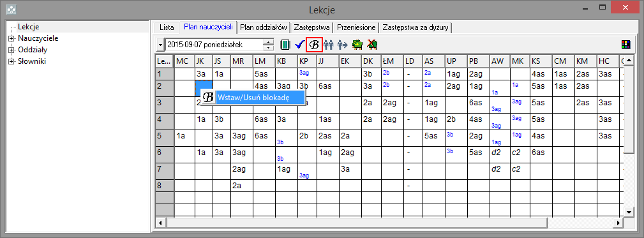The image size is (644, 238).
Task: Select Lekcje in the tree
Action: [x=28, y=27]
